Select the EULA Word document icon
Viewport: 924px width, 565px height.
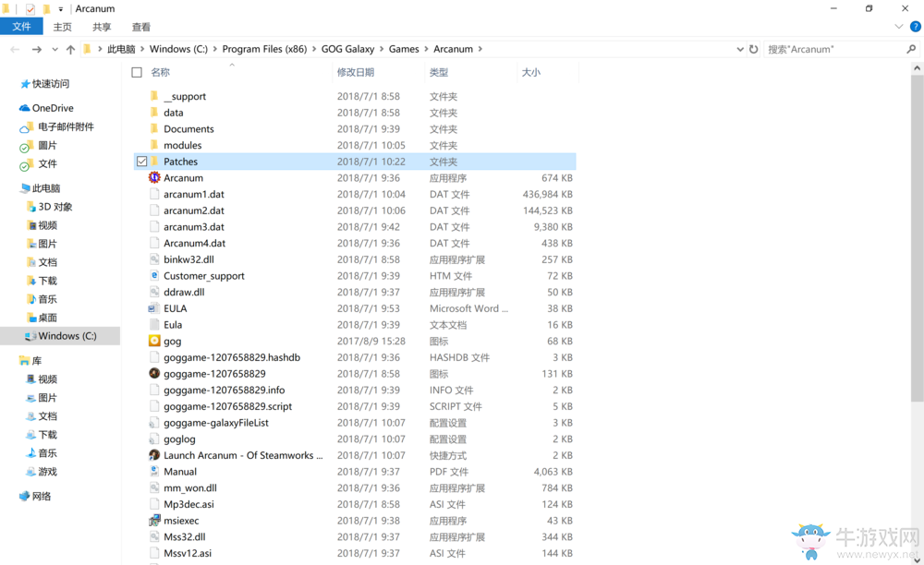click(x=154, y=308)
